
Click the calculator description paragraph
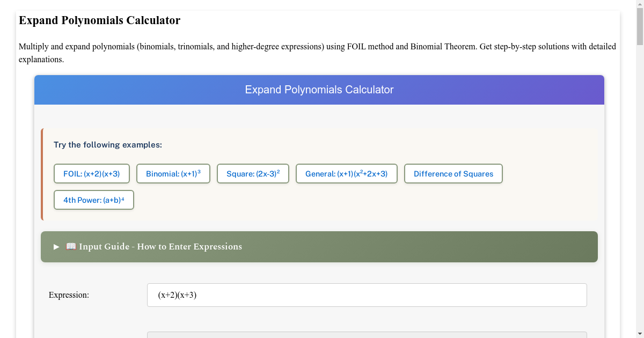coord(317,53)
